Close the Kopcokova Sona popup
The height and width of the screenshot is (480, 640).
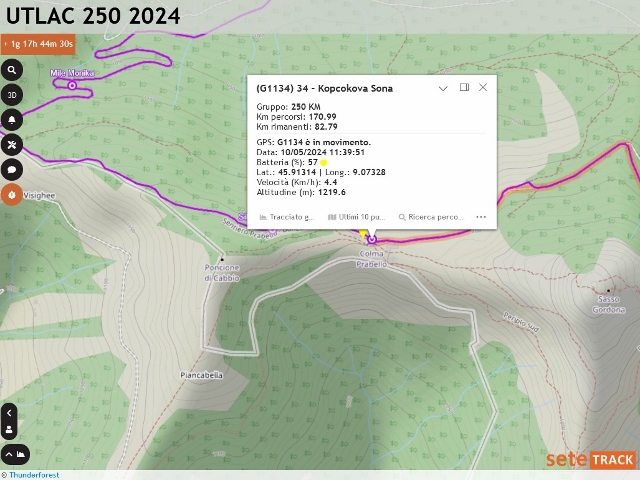tap(483, 87)
